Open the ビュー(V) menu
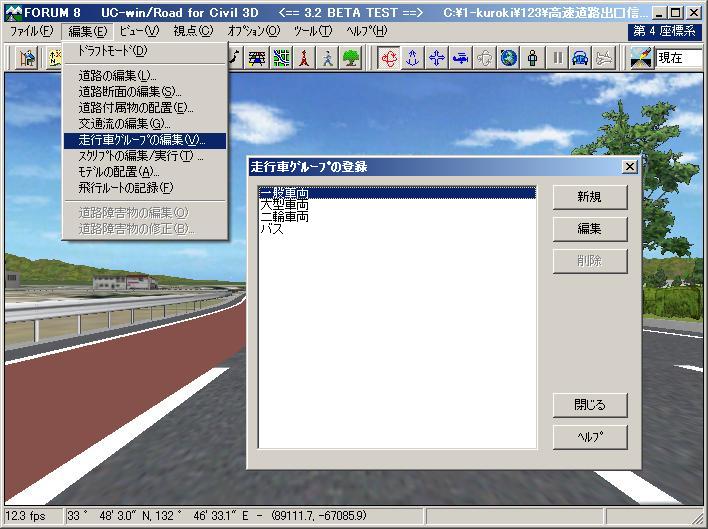 coord(140,31)
